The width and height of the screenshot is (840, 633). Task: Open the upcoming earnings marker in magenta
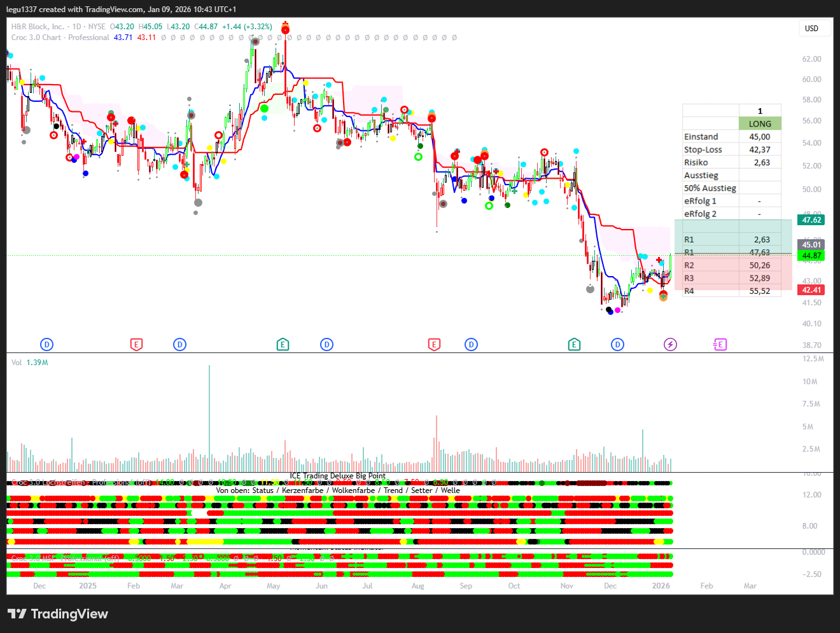coord(720,344)
